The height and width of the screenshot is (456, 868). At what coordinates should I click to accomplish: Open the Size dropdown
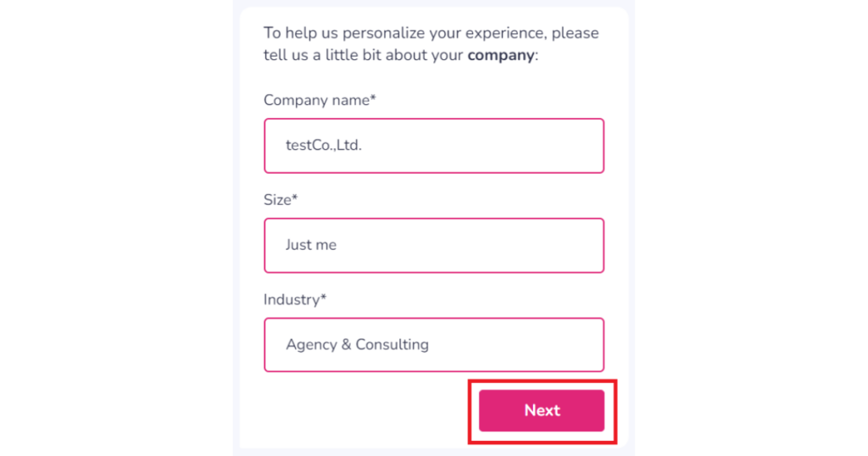(x=433, y=246)
